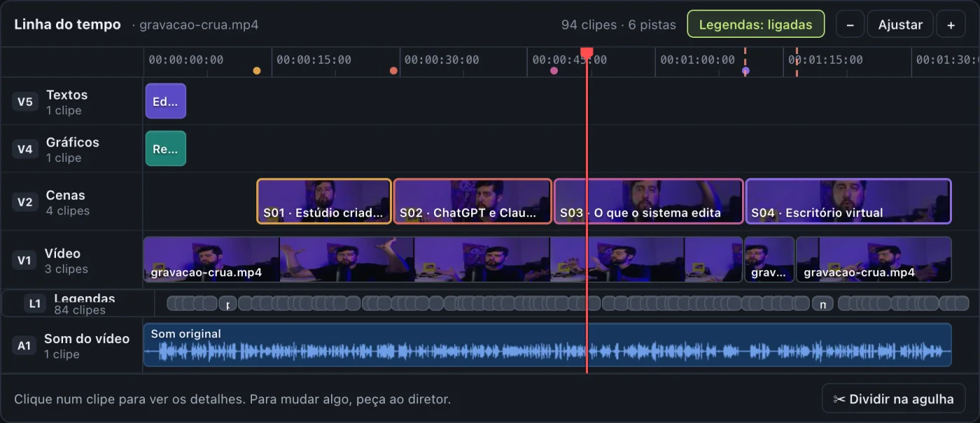Viewport: 980px width, 423px height.
Task: Select the subtitle clip labeled 'n'
Action: [x=823, y=303]
